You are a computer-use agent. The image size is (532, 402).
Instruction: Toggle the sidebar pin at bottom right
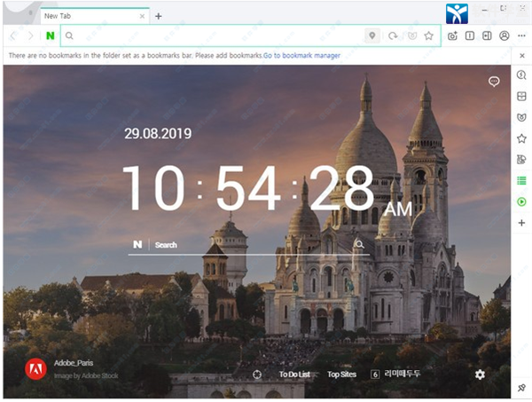click(521, 388)
